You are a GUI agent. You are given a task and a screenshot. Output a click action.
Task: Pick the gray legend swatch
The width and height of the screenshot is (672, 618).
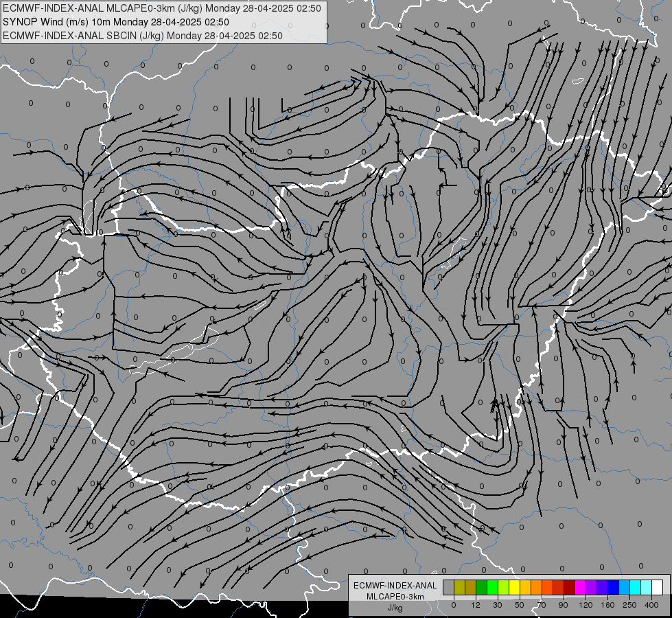point(448,587)
